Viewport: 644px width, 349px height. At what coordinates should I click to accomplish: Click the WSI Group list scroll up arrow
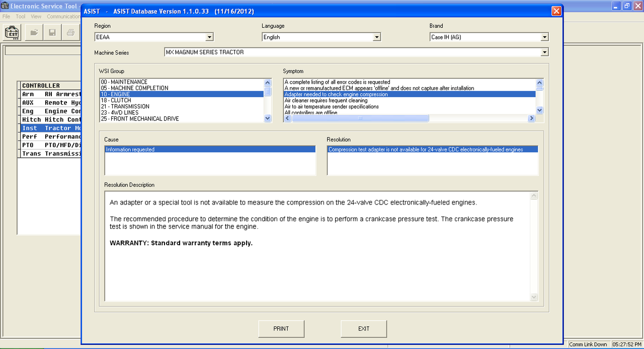pos(268,83)
